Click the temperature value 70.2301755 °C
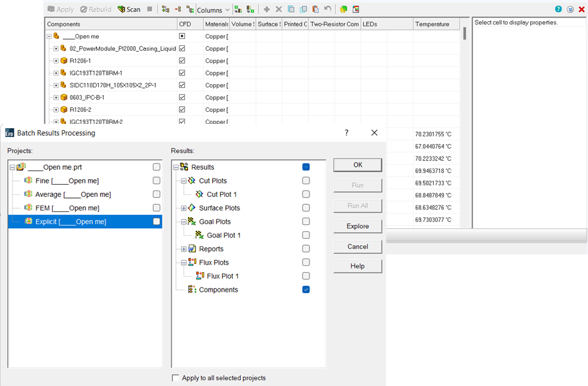Screen dimensions: 588x386 433,134
